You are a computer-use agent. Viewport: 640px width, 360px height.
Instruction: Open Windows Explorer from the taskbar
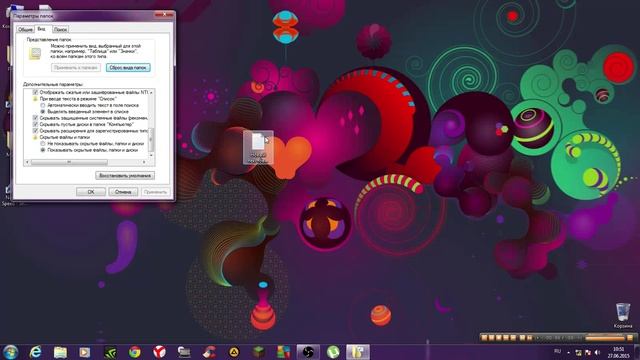(60, 352)
